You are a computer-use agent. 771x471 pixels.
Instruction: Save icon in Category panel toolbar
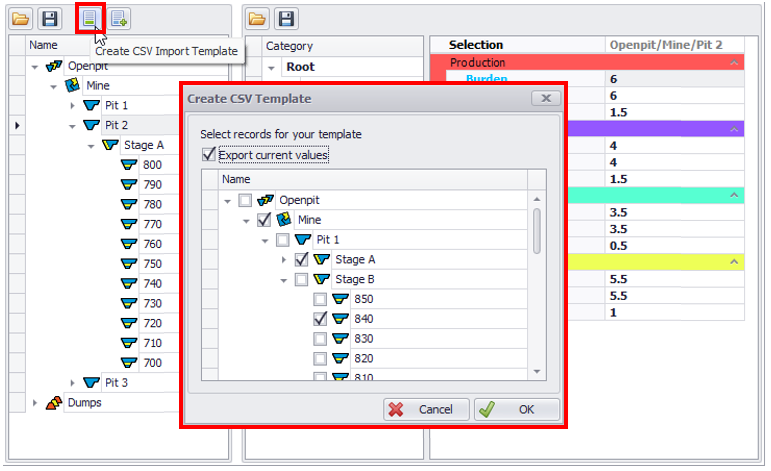[x=287, y=19]
